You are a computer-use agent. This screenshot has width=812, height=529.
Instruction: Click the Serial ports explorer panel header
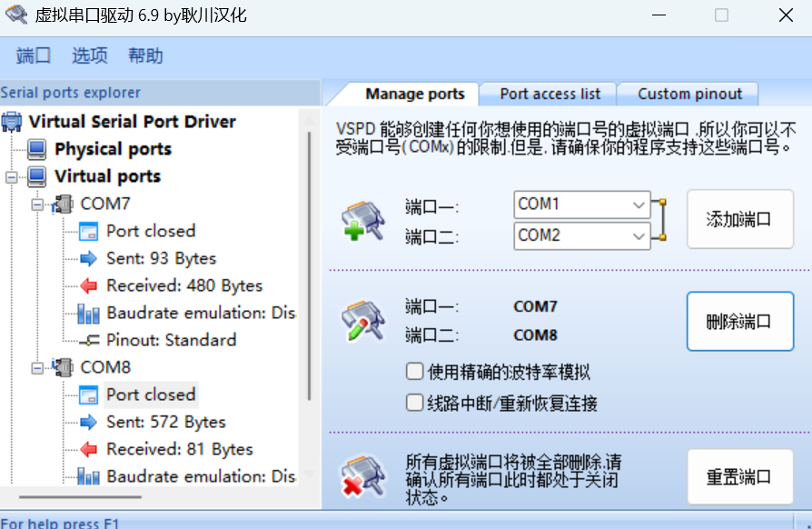pos(160,93)
